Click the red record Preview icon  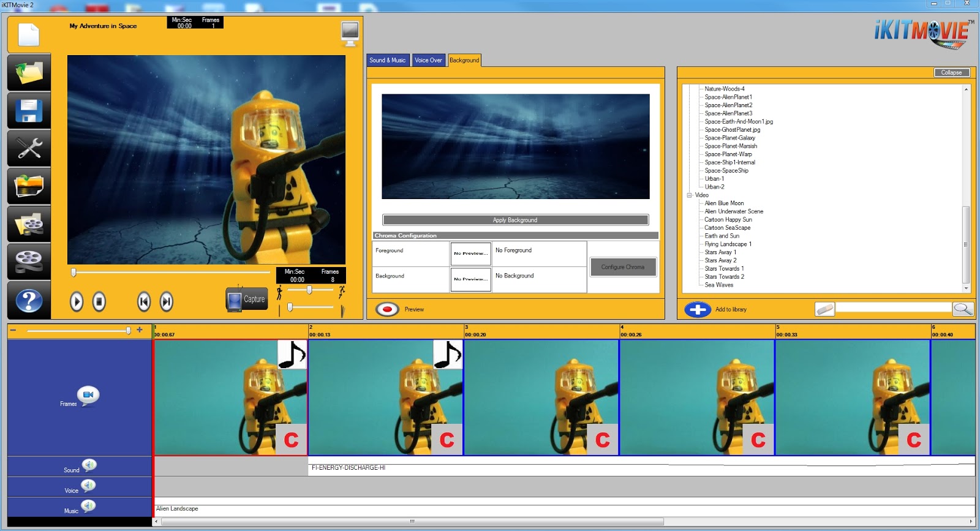click(x=387, y=309)
